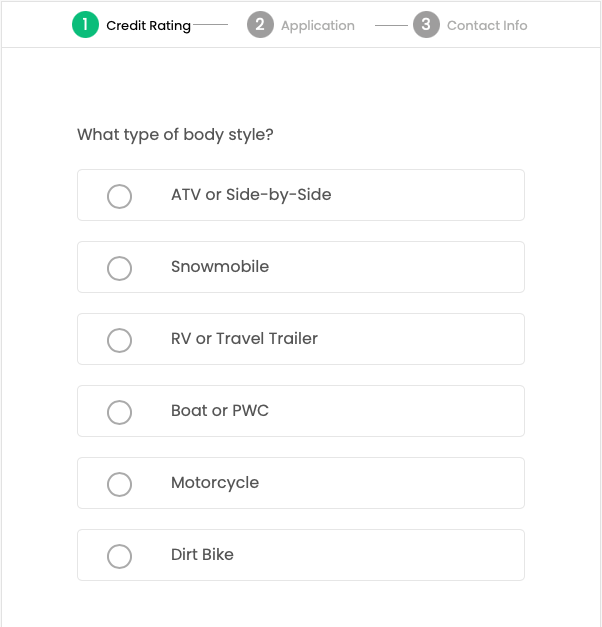Image resolution: width=602 pixels, height=627 pixels.
Task: Click the "Snowmobile" option text
Action: [220, 267]
